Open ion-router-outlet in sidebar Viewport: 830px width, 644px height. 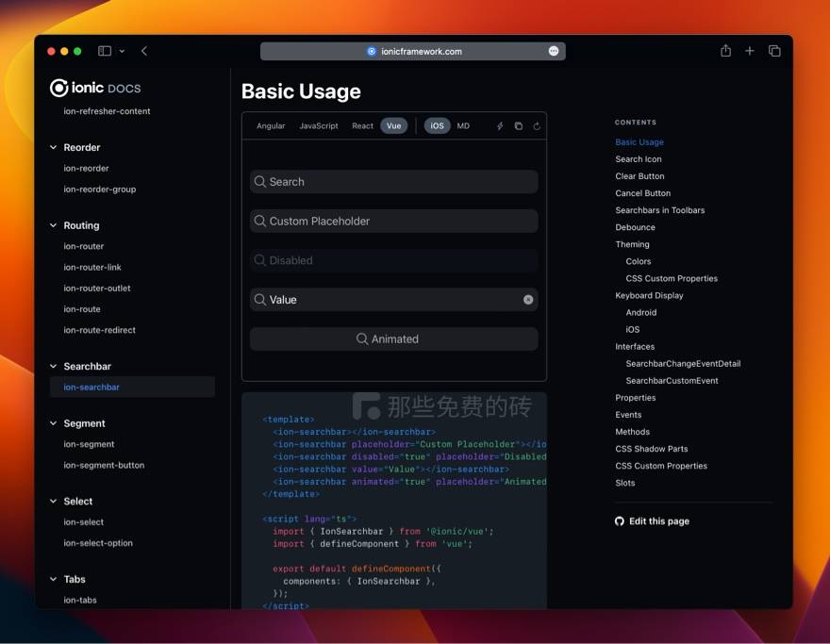(97, 288)
